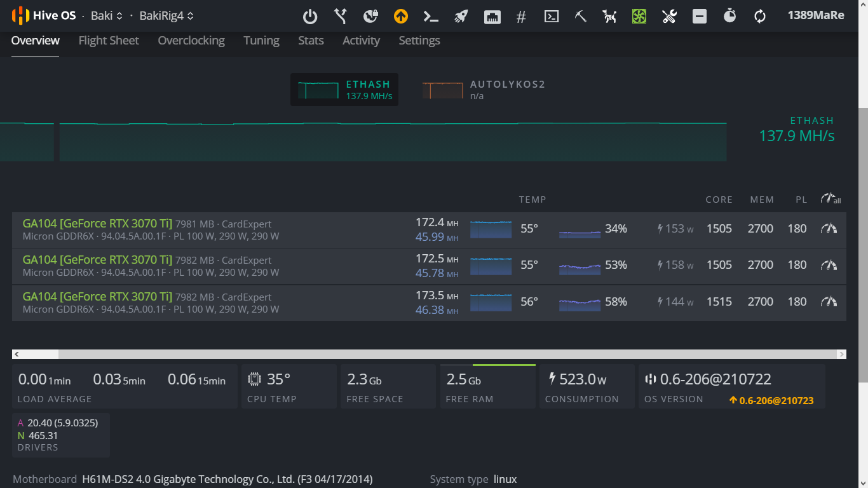
Task: Click the Hive OS logo
Action: pos(44,15)
